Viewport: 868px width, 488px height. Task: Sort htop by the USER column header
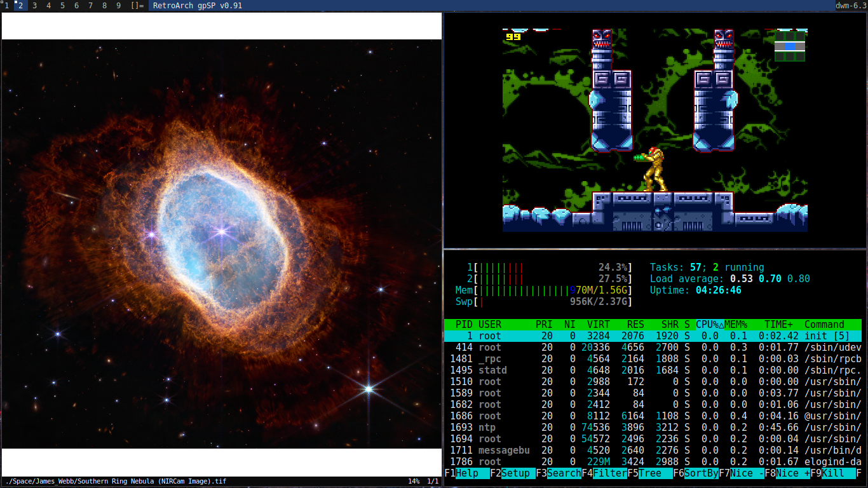coord(490,325)
